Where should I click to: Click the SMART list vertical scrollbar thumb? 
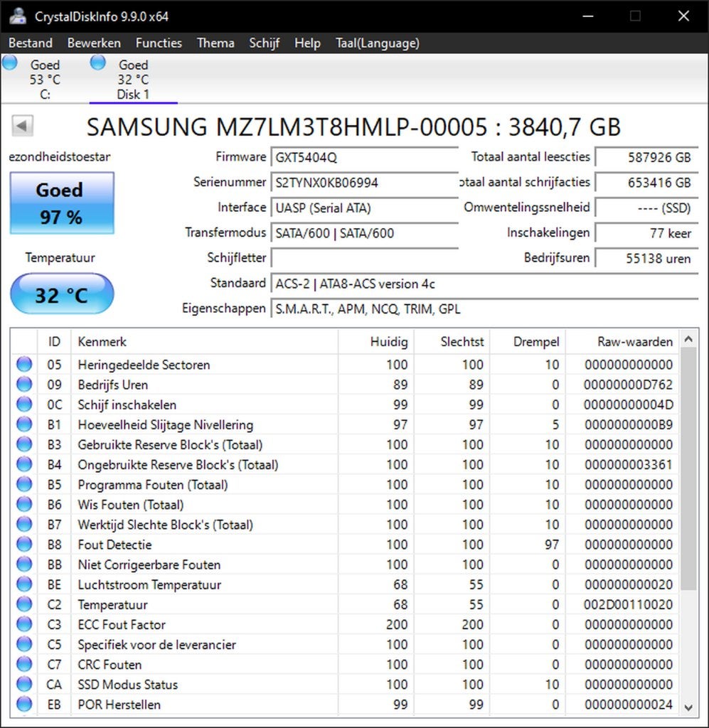(688, 469)
